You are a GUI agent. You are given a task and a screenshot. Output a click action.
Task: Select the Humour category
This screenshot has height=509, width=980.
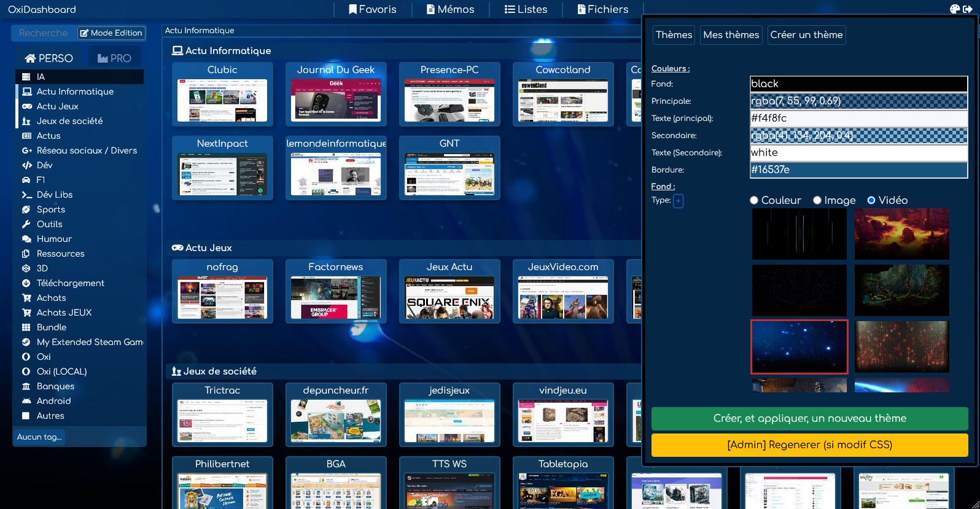[80, 239]
